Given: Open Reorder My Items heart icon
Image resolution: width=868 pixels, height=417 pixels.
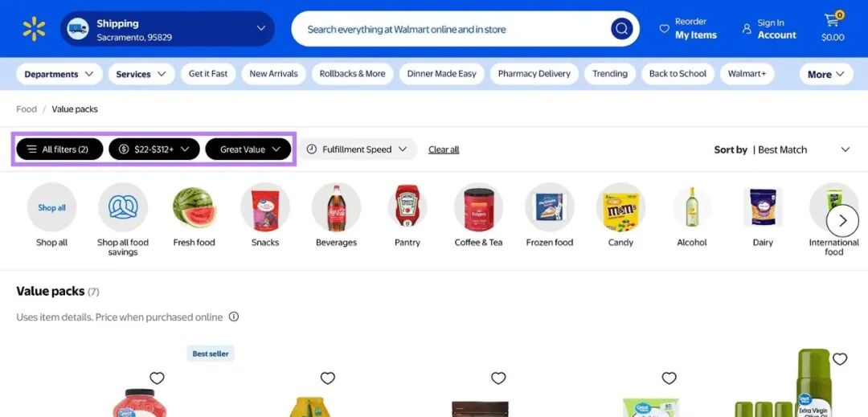Looking at the screenshot, I should pyautogui.click(x=665, y=28).
